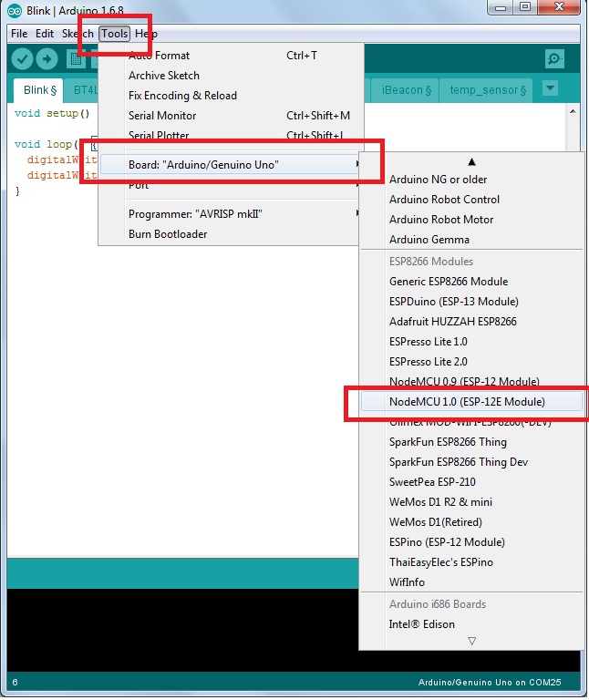Click the void loop( code line
589x700 pixels.
[46, 144]
